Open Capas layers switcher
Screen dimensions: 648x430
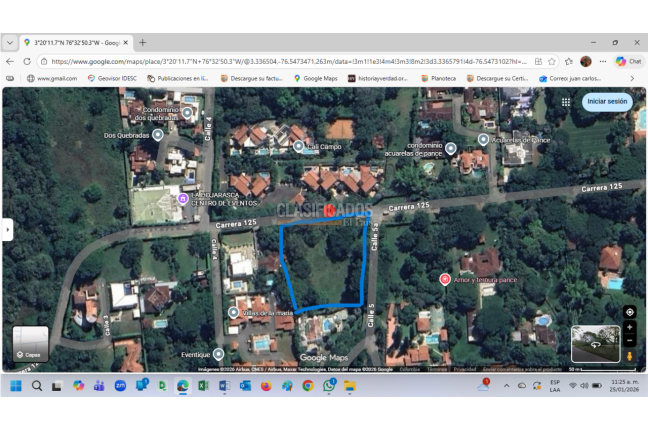pos(30,344)
